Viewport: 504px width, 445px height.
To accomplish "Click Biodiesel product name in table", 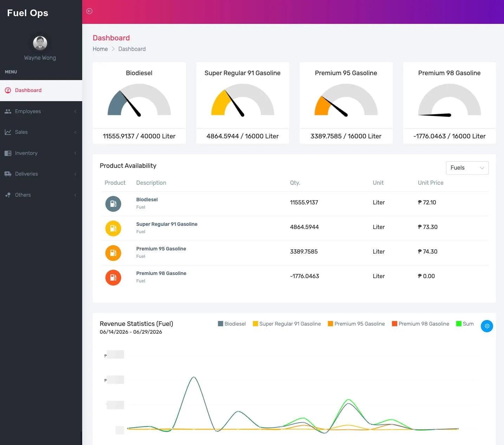I will (147, 199).
